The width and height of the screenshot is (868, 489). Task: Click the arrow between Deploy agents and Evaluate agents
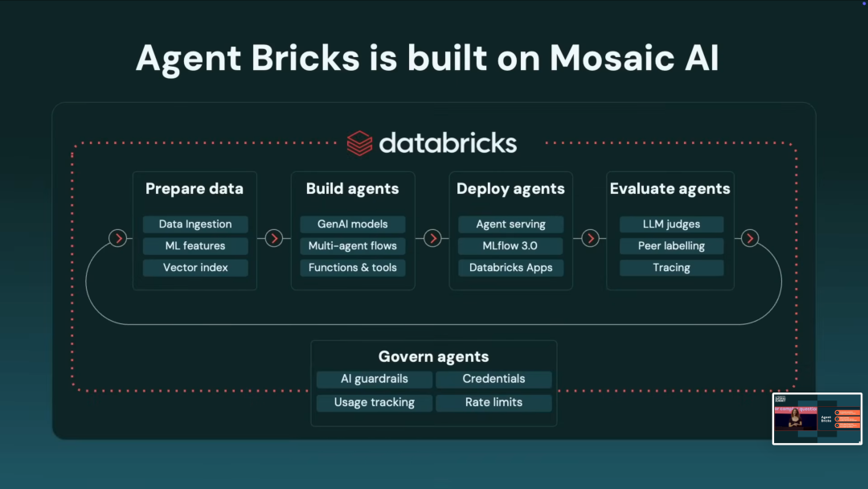point(590,238)
